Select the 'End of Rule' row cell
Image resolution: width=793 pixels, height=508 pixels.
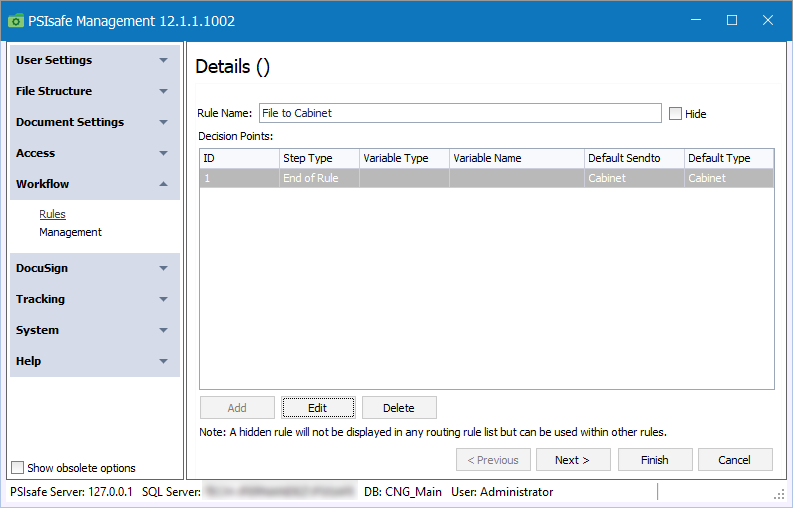(319, 178)
